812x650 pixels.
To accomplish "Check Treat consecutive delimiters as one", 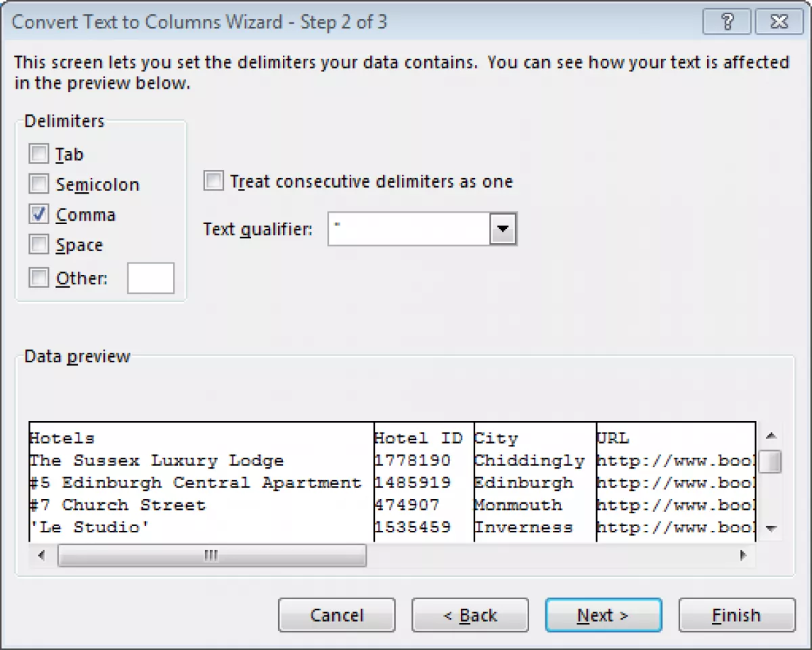I will coord(213,181).
